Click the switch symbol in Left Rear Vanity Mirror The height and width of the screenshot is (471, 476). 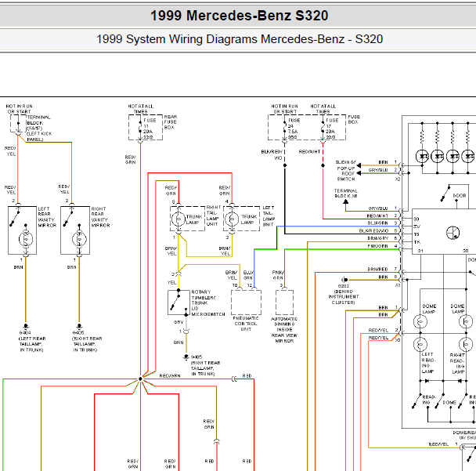tap(15, 218)
